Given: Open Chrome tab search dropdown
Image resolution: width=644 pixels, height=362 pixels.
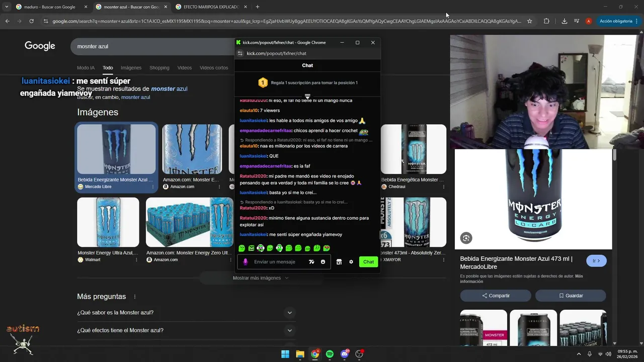Looking at the screenshot, I should pyautogui.click(x=6, y=7).
